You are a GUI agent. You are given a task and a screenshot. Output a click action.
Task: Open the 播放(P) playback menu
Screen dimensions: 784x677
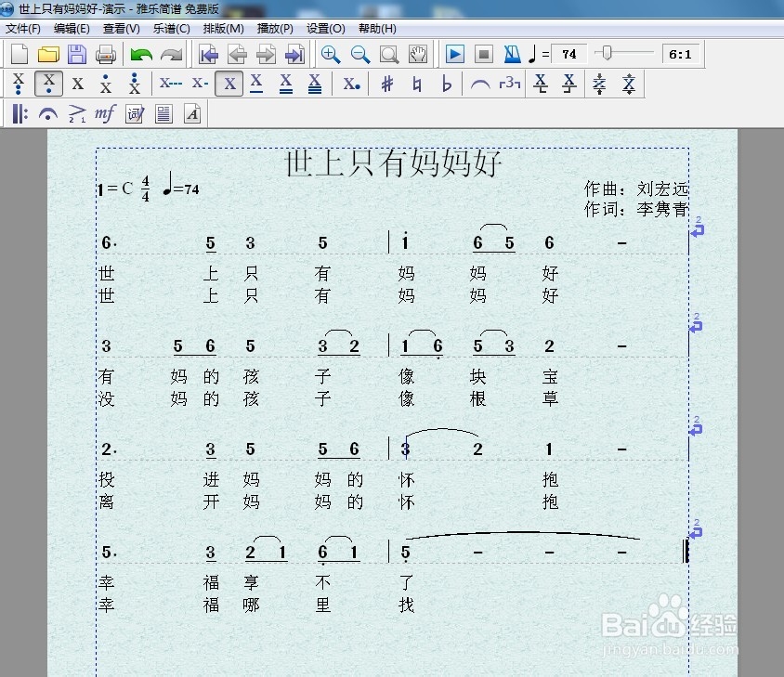(274, 29)
